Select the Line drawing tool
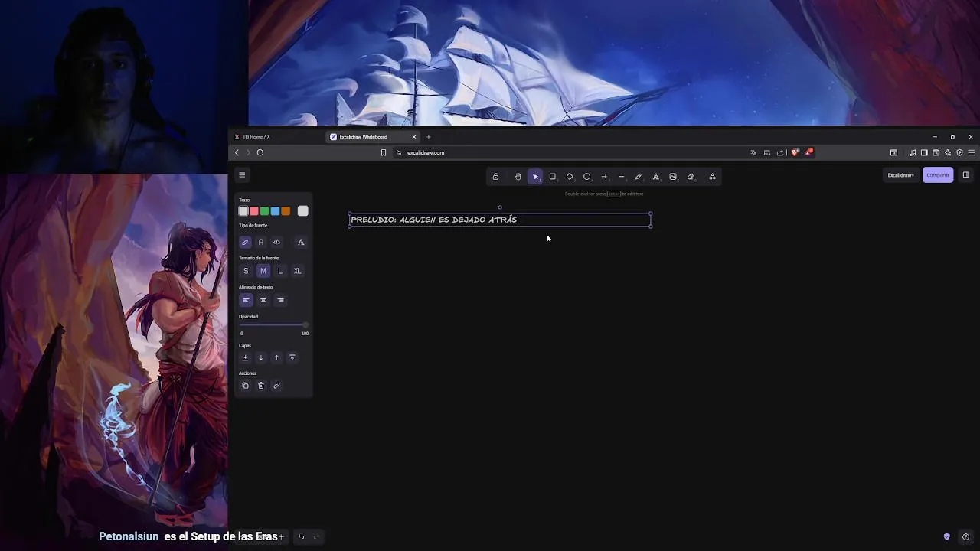 coord(621,177)
